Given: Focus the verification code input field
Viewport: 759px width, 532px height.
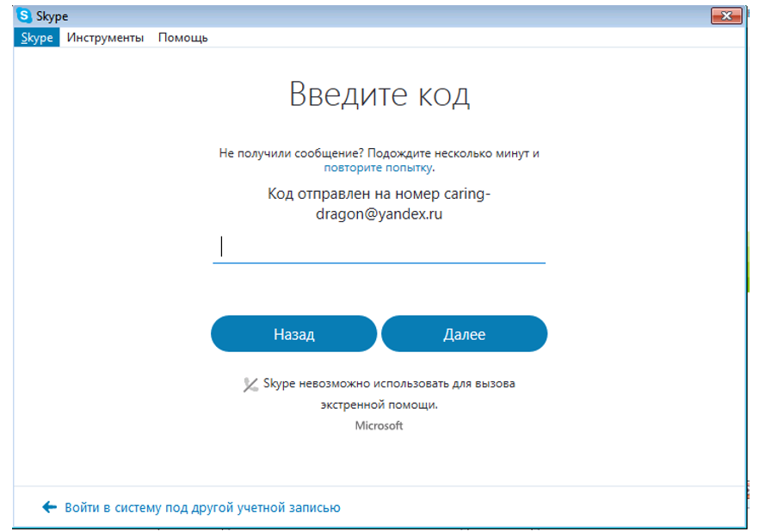Looking at the screenshot, I should click(x=379, y=247).
